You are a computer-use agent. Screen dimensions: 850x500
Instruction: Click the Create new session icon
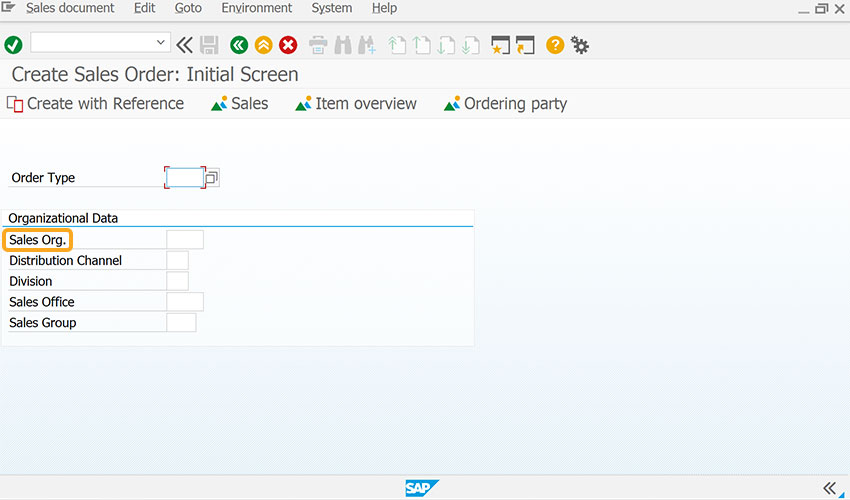point(500,45)
